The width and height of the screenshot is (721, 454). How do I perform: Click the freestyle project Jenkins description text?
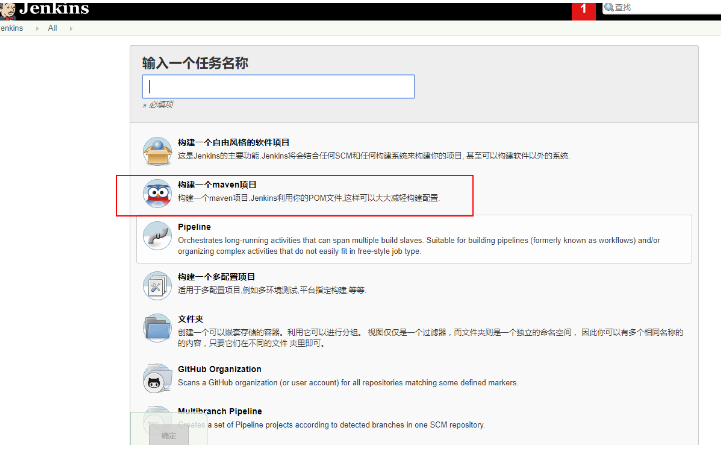[374, 156]
